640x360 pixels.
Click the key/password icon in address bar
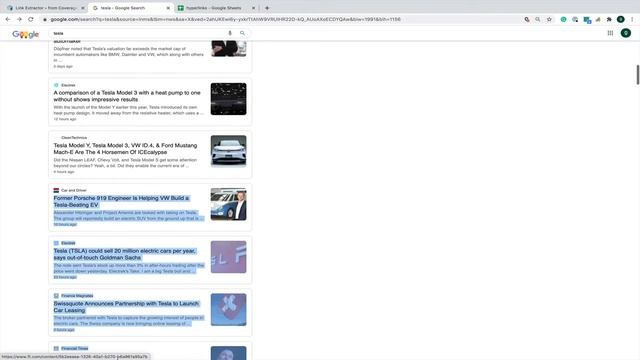527,19
